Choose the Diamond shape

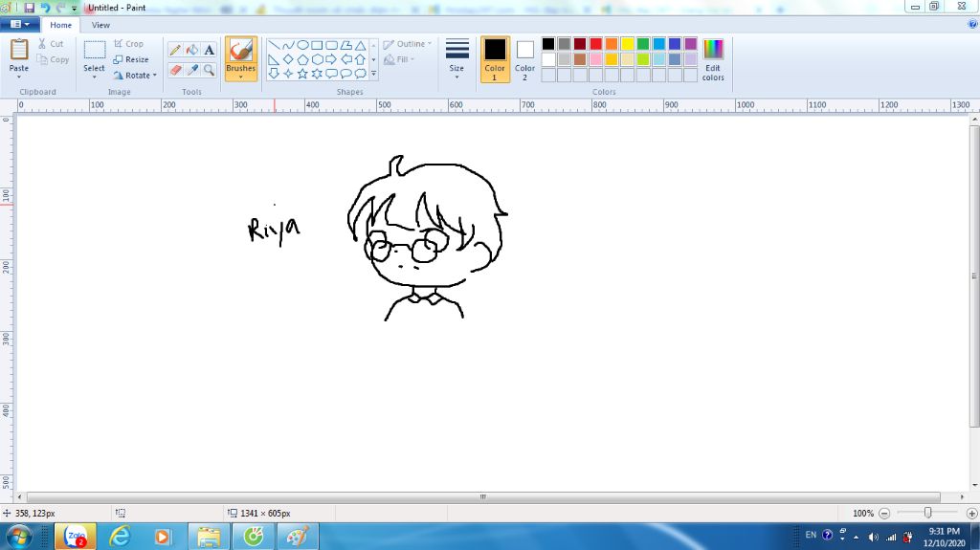[288, 59]
